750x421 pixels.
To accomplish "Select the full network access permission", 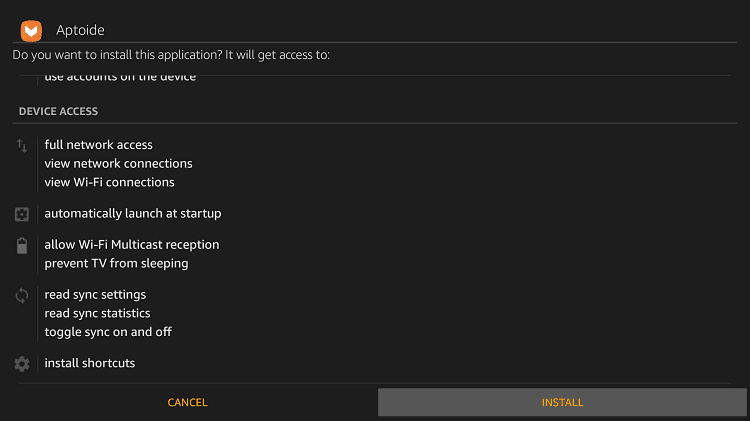I will [99, 144].
